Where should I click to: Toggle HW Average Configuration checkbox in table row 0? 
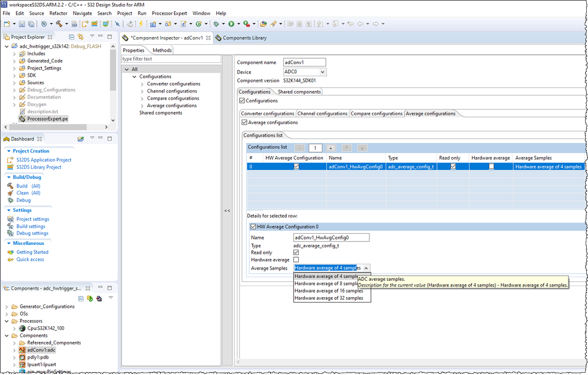tap(296, 167)
